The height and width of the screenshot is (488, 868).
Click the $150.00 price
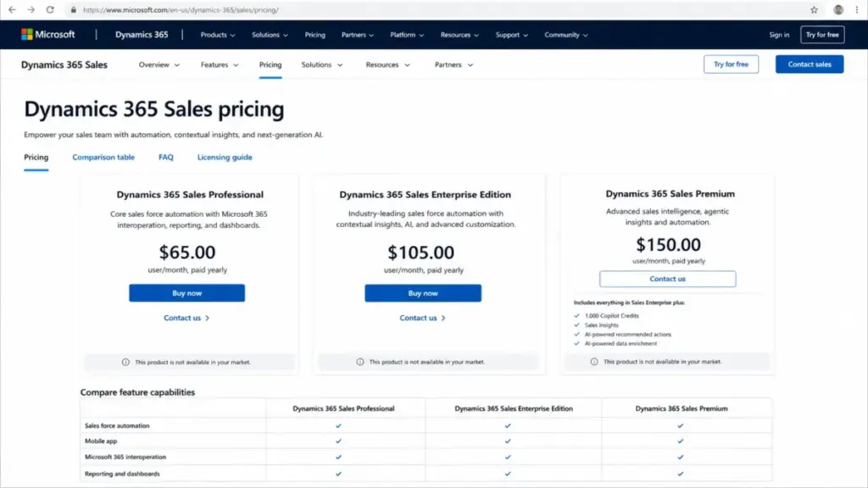(668, 245)
